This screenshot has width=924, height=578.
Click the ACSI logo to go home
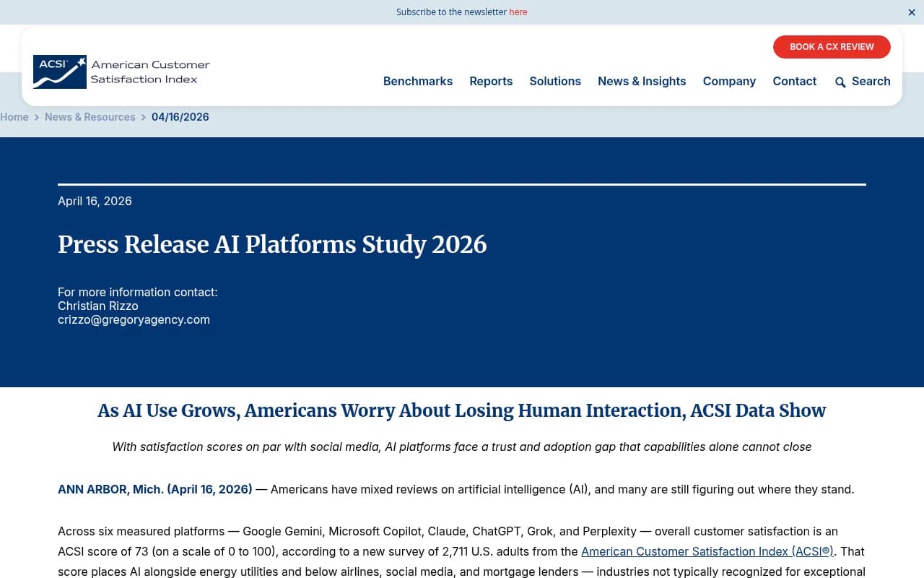(121, 72)
